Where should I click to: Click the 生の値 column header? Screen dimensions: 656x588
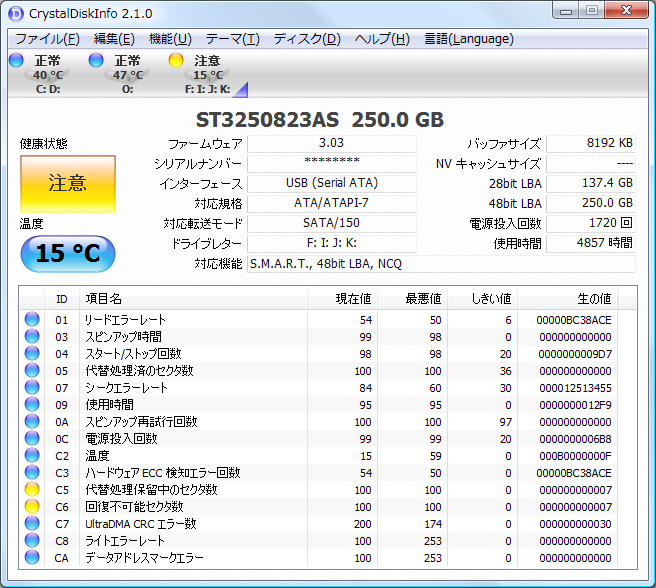click(568, 299)
